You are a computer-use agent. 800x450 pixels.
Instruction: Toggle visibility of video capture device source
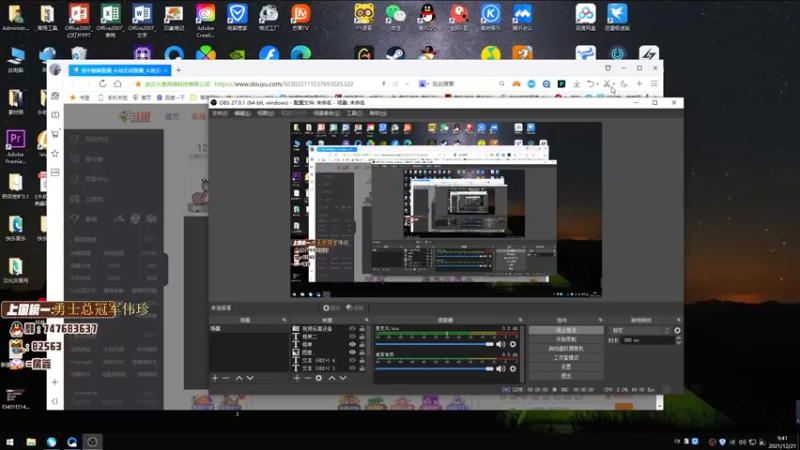pyautogui.click(x=352, y=329)
